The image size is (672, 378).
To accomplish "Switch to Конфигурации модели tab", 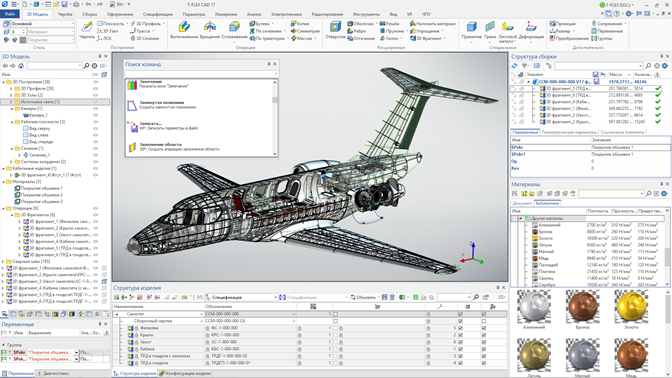I will pos(184,373).
